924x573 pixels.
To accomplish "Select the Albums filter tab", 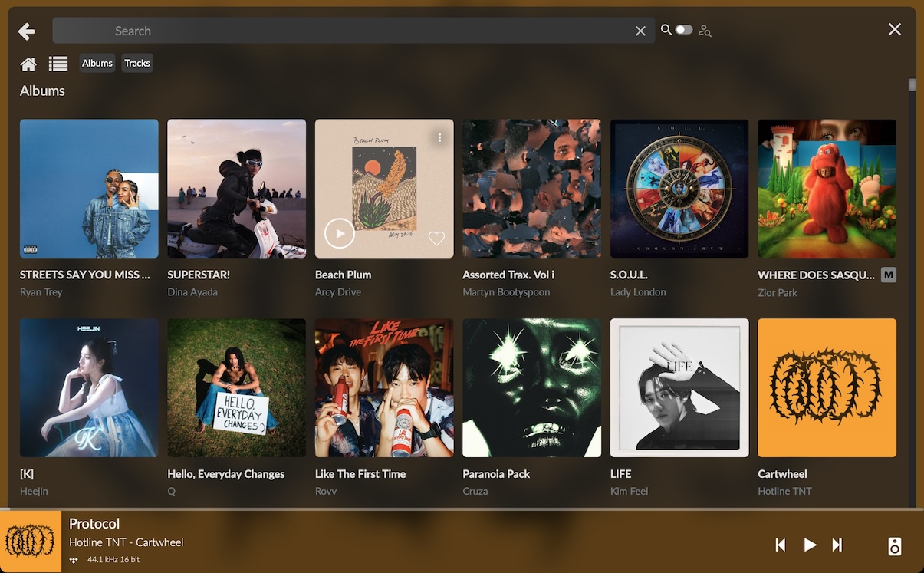I will click(x=97, y=63).
